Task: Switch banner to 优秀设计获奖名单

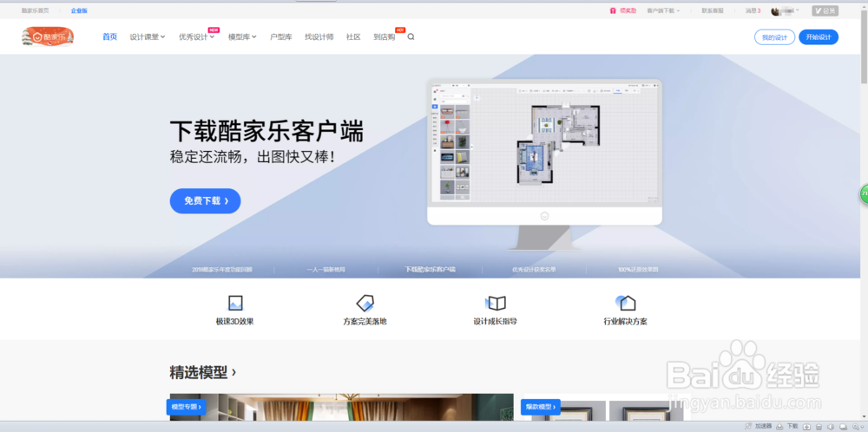Action: point(534,270)
